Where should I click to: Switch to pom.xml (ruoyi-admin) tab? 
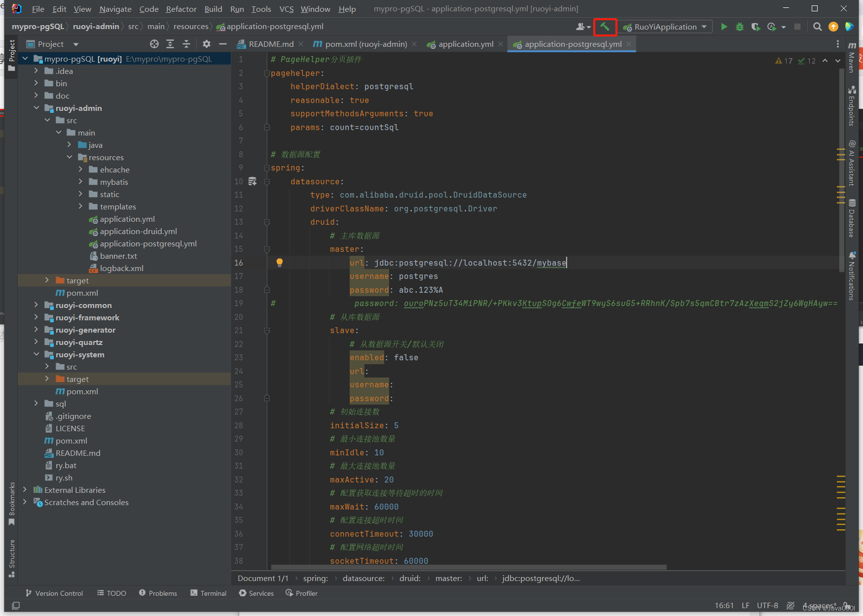pos(366,44)
